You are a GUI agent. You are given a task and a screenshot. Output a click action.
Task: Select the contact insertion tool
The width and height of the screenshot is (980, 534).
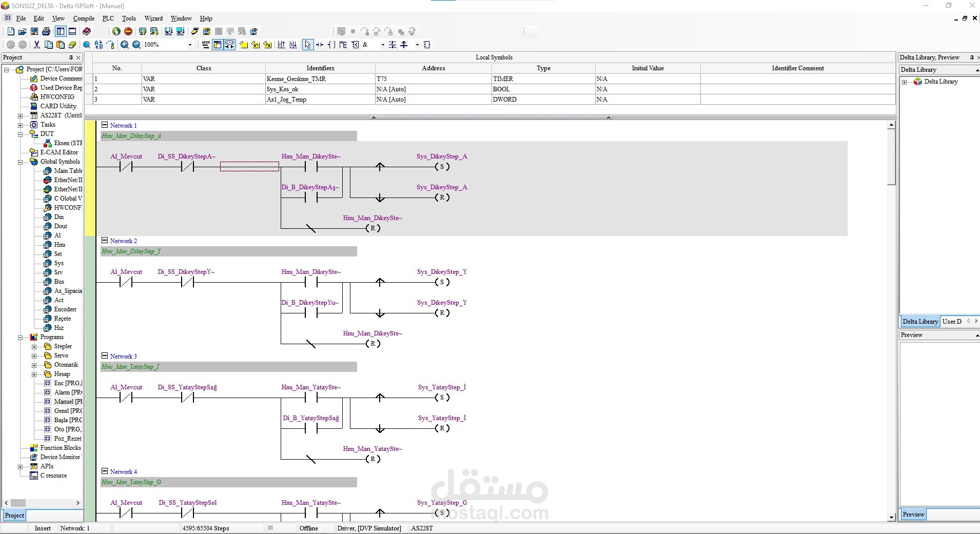[x=320, y=45]
